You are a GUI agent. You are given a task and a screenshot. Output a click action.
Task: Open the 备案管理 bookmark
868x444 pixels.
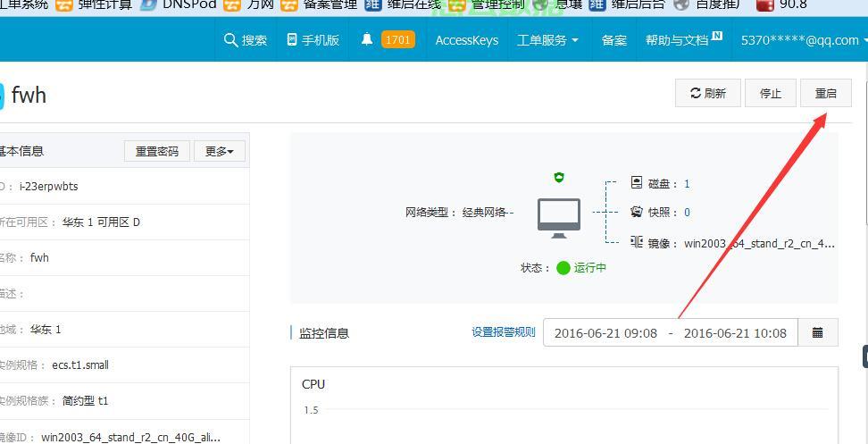point(319,5)
